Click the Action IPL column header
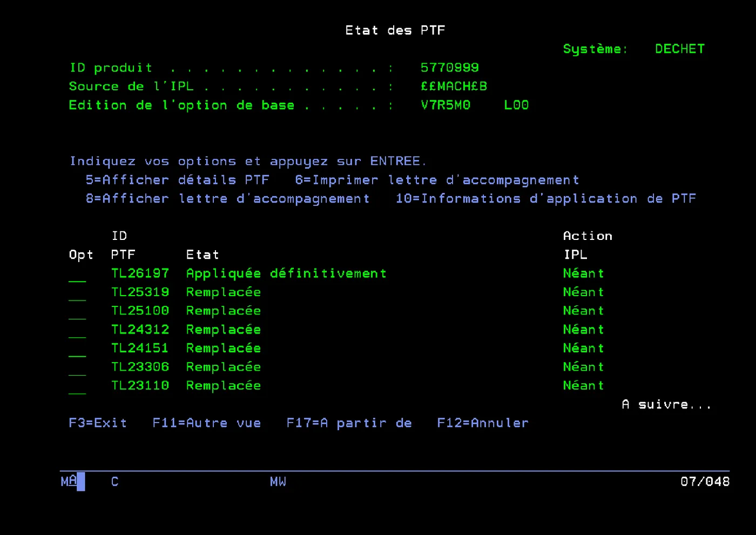The width and height of the screenshot is (756, 535). coord(588,245)
